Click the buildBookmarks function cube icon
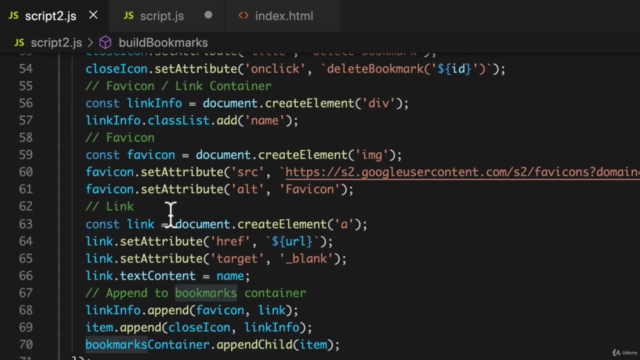Screen dimensions: 640x360 pos(106,42)
